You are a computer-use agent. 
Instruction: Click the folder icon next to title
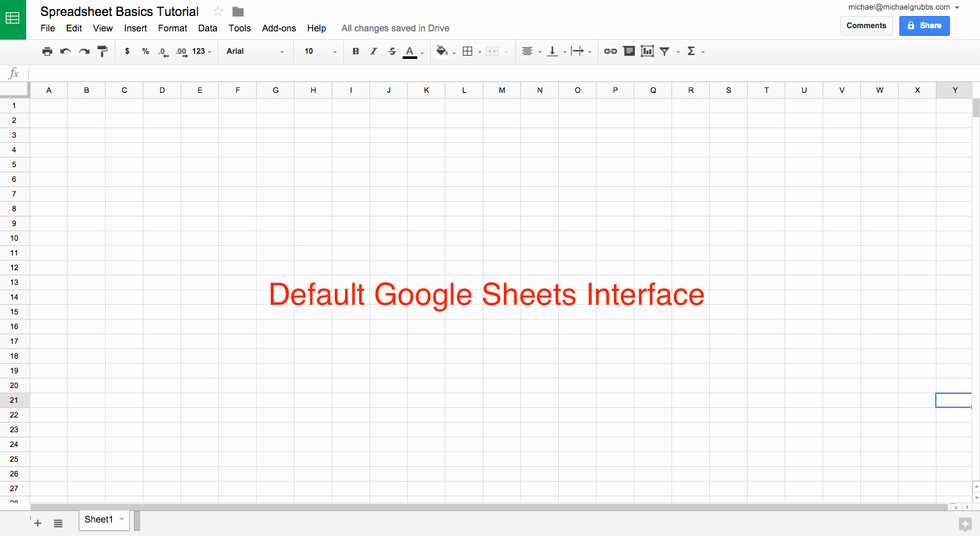238,12
